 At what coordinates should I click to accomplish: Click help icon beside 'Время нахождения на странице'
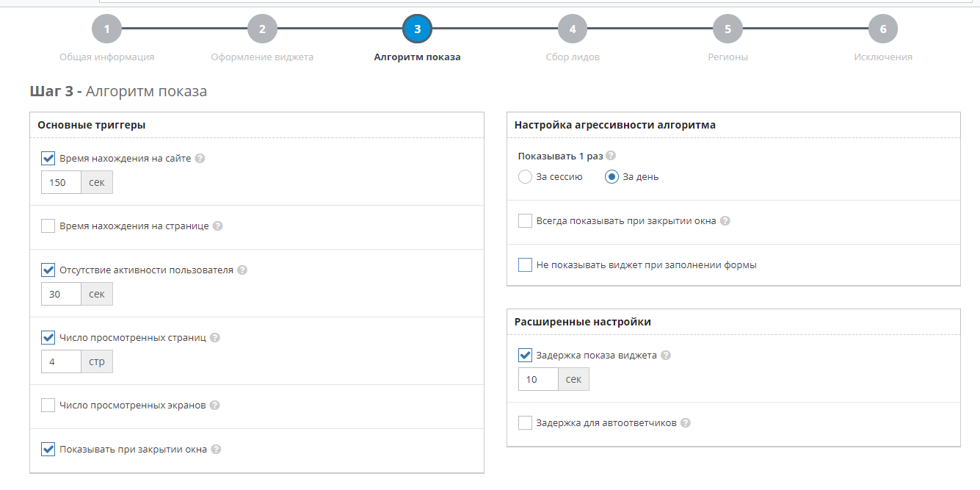(217, 226)
